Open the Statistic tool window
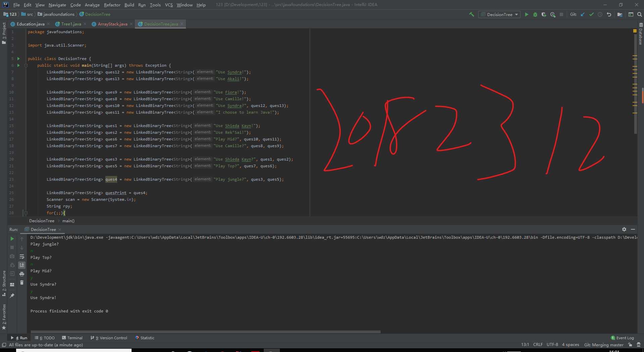Screen dimensions: 644x352 tap(145, 338)
